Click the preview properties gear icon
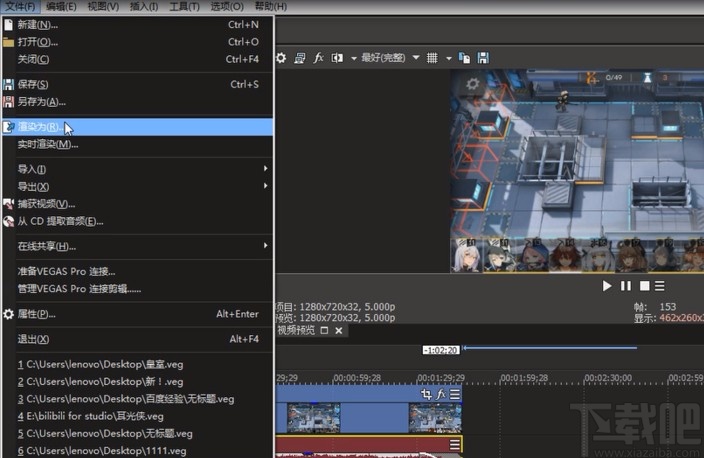The width and height of the screenshot is (704, 458). (281, 59)
